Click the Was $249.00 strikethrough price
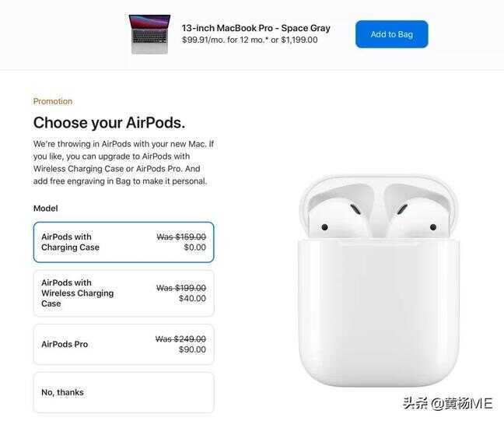This screenshot has height=421, width=504. pos(180,339)
